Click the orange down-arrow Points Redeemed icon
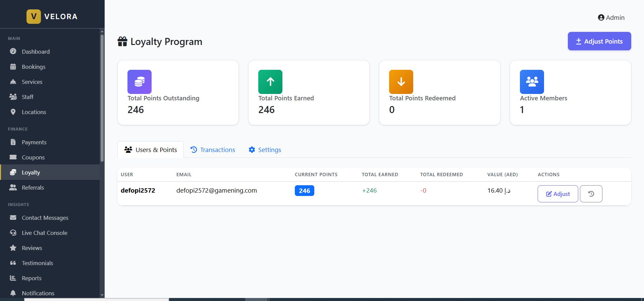 coord(401,82)
